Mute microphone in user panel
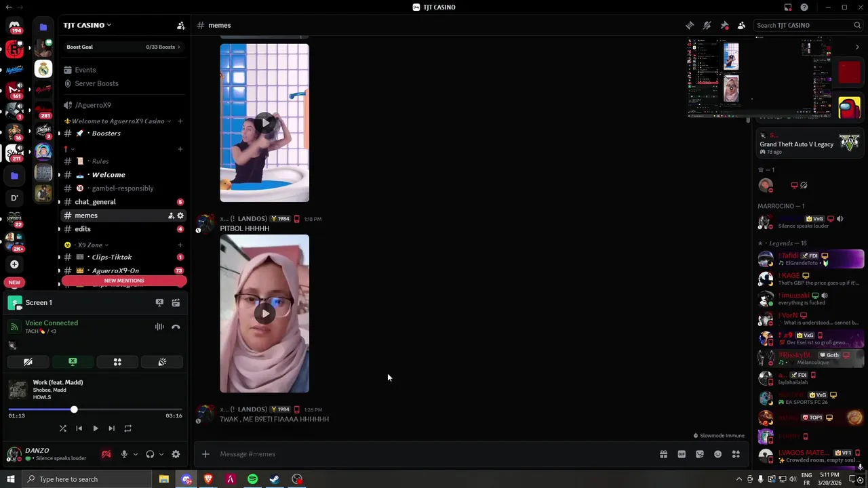 click(124, 454)
